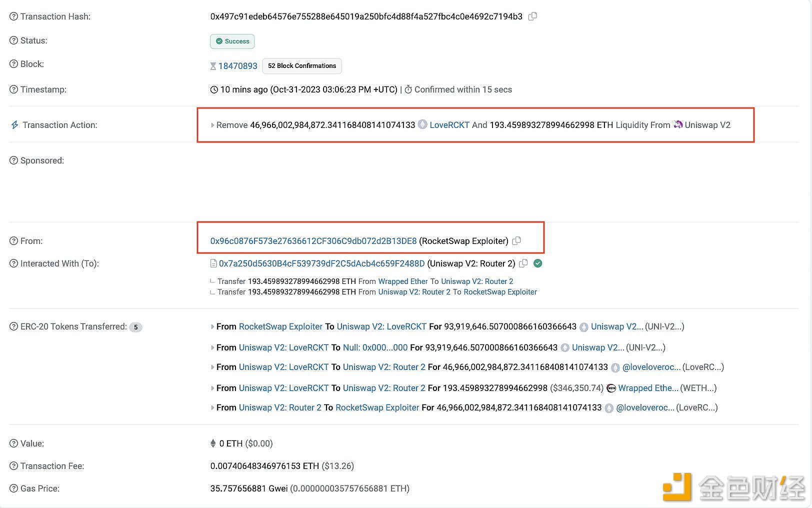Copy the From address (RocketSwap Exploiter)
The width and height of the screenshot is (812, 508).
click(x=516, y=240)
